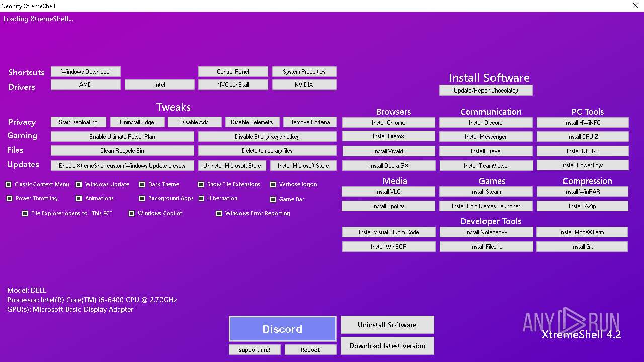Click Install Git
This screenshot has height=362, width=644.
(582, 247)
